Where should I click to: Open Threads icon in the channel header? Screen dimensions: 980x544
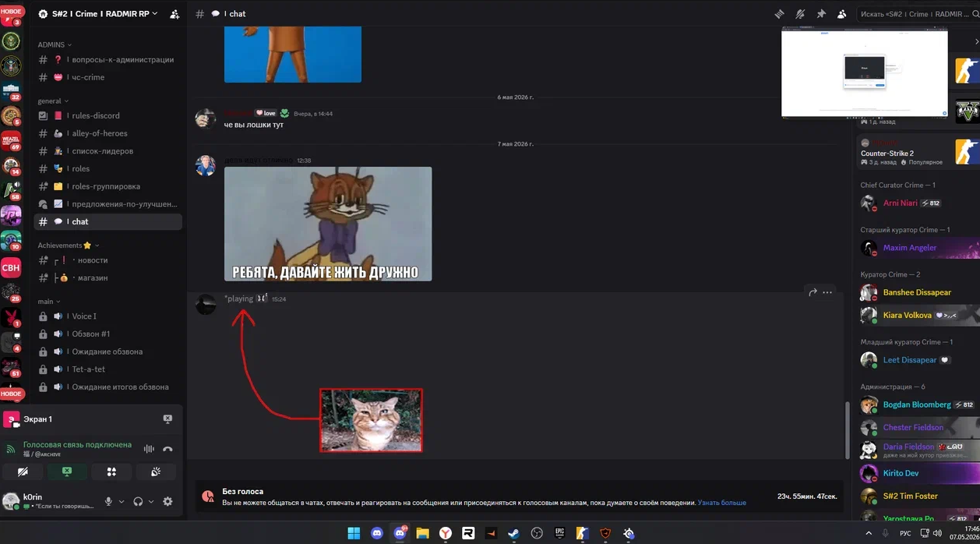click(779, 14)
